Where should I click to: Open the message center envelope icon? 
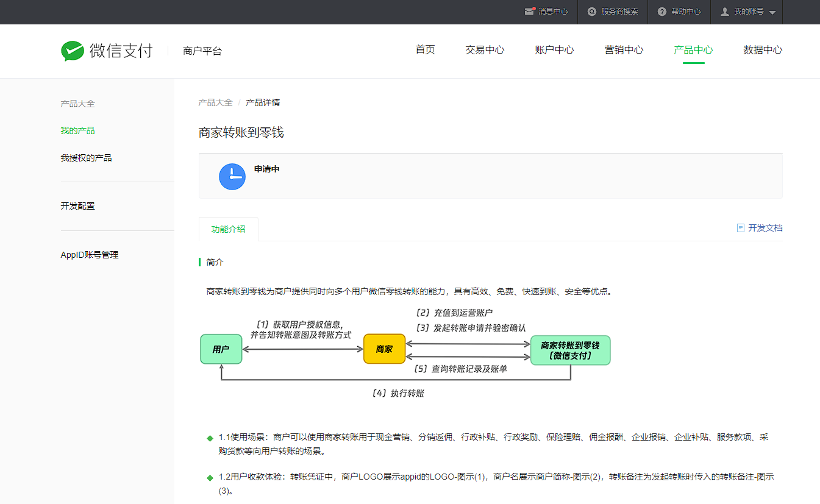click(529, 12)
